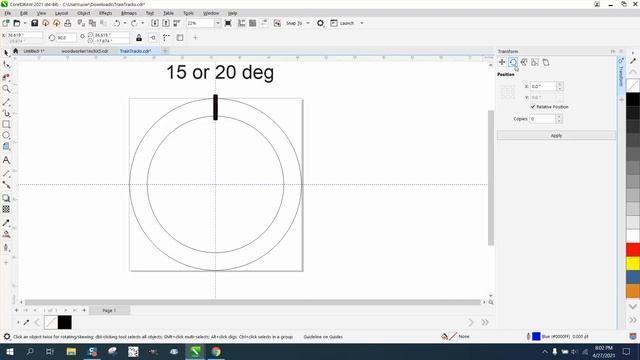Select the Rectangle tool
The height and width of the screenshot is (360, 640).
click(6, 124)
